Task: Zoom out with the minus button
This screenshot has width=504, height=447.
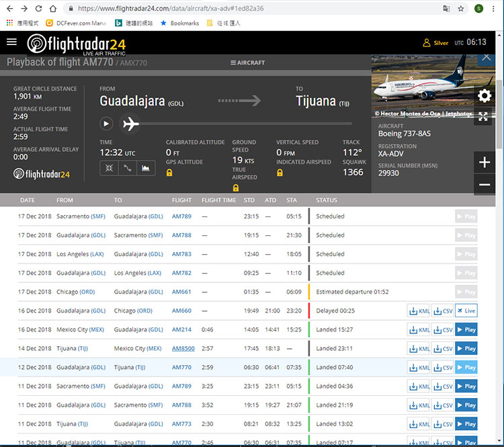Action: pos(485,185)
